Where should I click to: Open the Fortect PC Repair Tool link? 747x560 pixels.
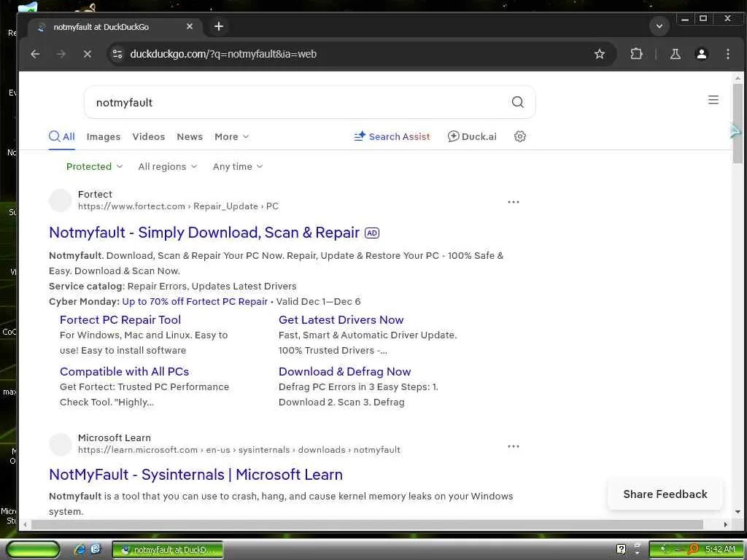tap(120, 319)
